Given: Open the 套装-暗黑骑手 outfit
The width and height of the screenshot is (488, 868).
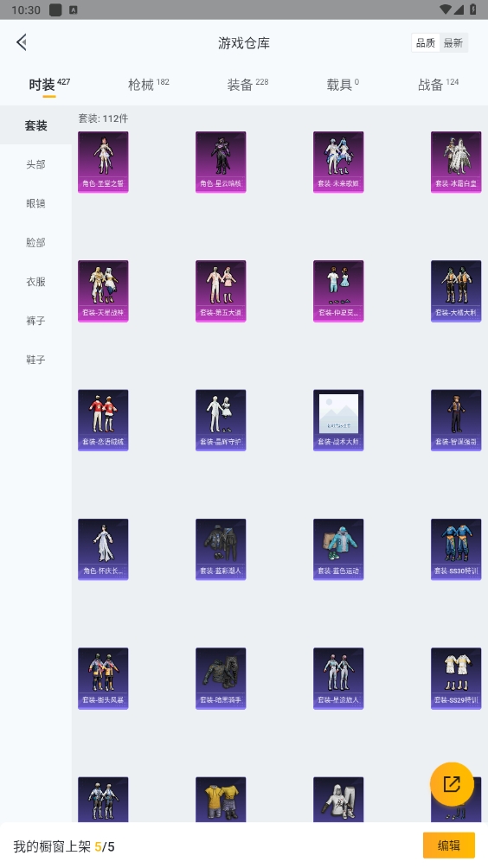Looking at the screenshot, I should (221, 678).
